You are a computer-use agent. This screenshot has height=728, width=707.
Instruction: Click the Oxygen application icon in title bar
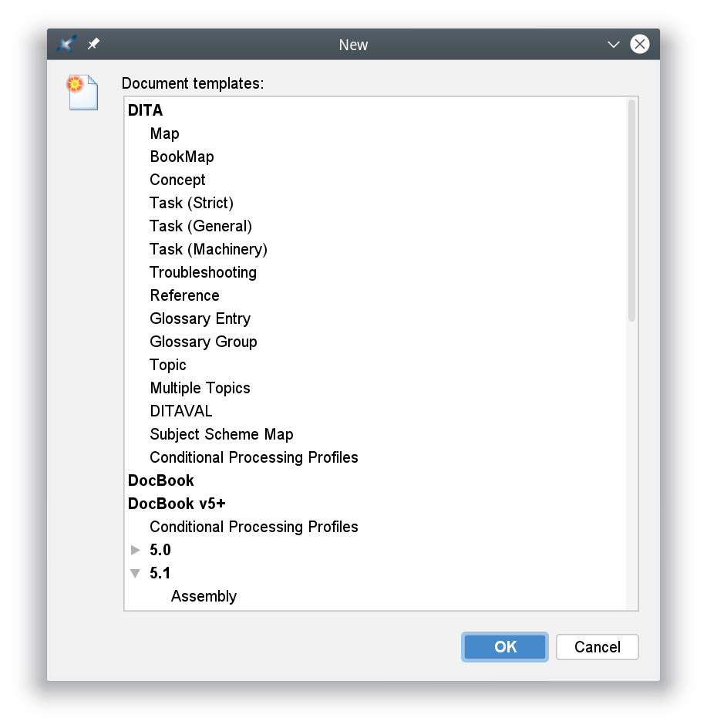(x=66, y=44)
